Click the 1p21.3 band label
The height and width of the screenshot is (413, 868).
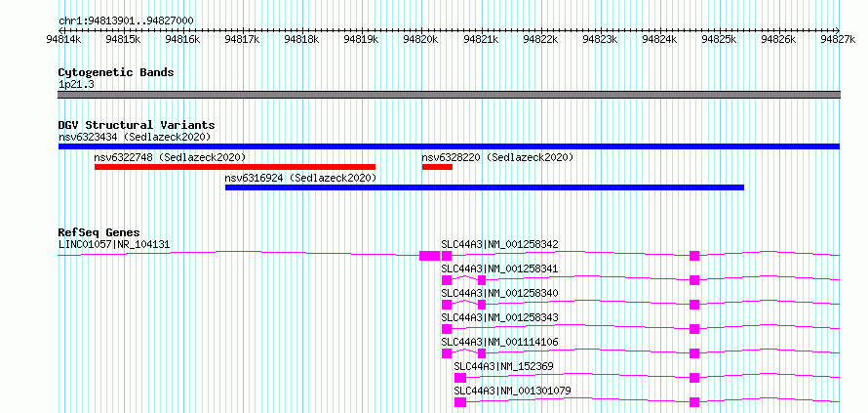[76, 85]
